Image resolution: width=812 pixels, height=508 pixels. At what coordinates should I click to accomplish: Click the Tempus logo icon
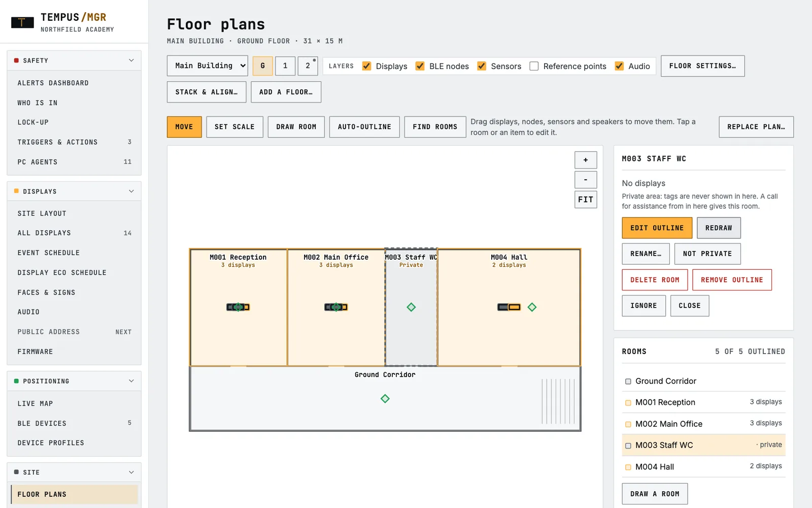point(22,22)
